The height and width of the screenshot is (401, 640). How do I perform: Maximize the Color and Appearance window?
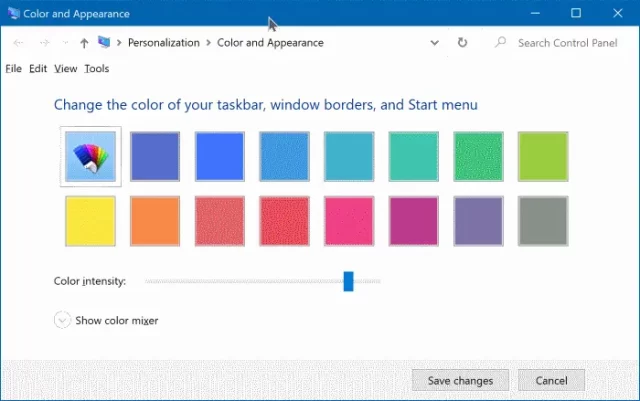576,13
